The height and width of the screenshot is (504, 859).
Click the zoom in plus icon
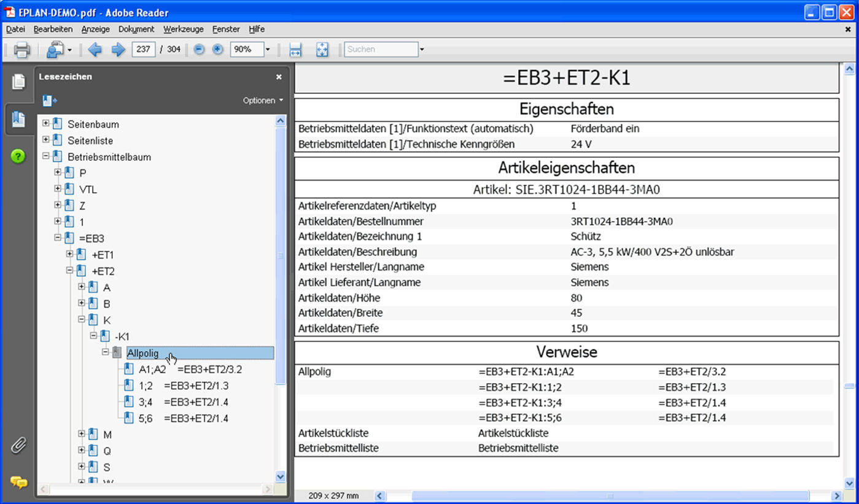pos(217,50)
